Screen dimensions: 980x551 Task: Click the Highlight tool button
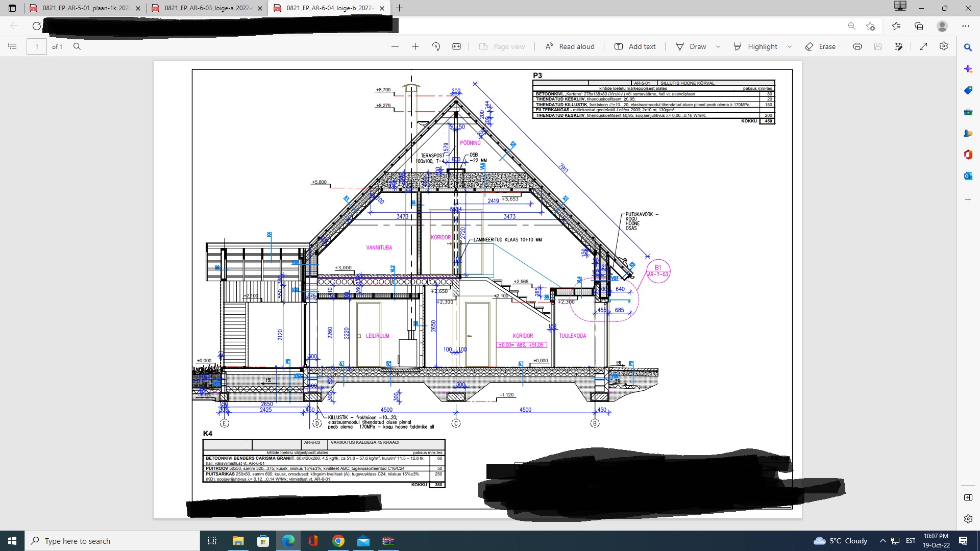click(x=756, y=46)
